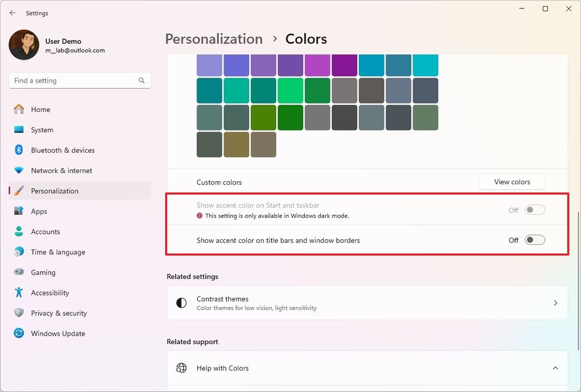The height and width of the screenshot is (392, 581).
Task: Toggle accent color on title bars and borders
Action: [535, 240]
